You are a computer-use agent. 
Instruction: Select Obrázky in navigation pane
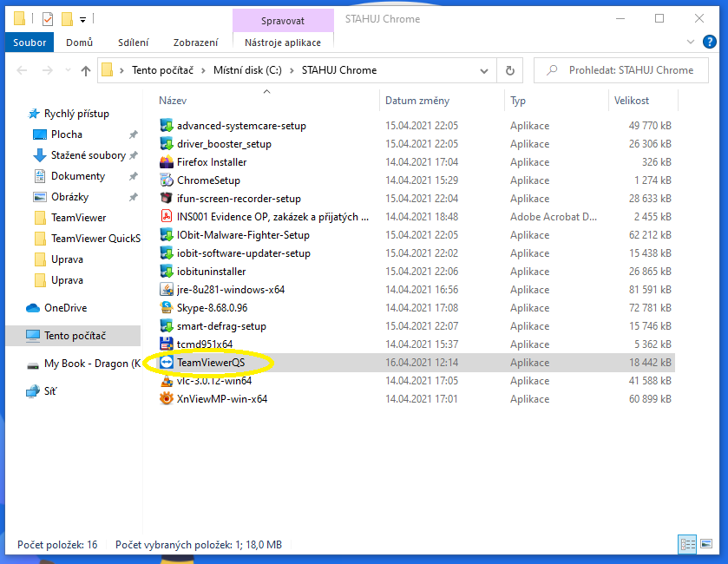tap(69, 197)
